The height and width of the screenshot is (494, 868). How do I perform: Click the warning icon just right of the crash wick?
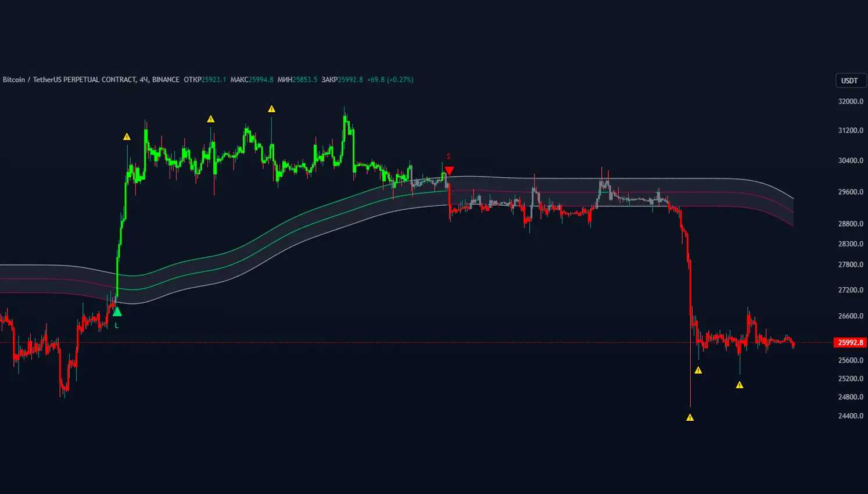pos(698,370)
